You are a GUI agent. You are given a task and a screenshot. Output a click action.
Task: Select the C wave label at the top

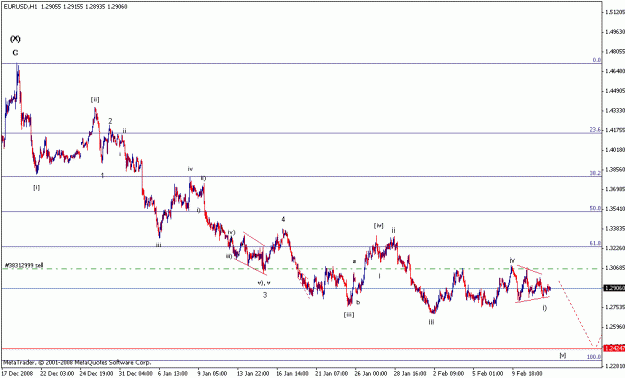pyautogui.click(x=15, y=53)
